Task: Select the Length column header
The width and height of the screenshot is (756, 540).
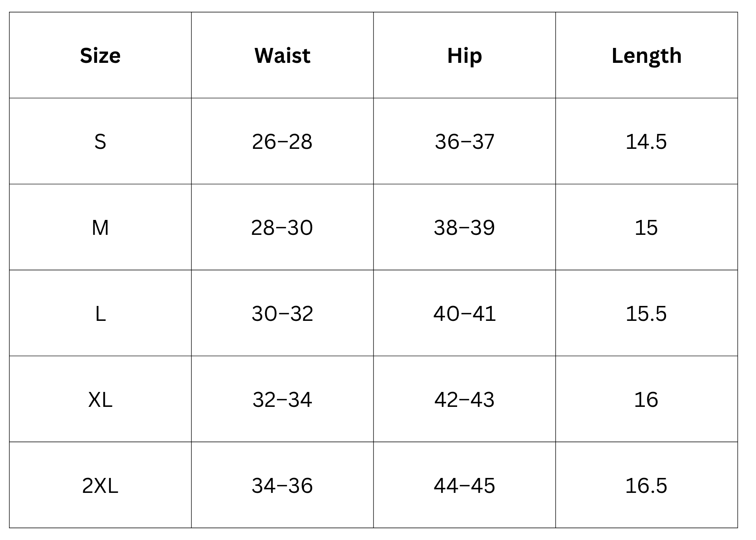Action: coord(646,55)
